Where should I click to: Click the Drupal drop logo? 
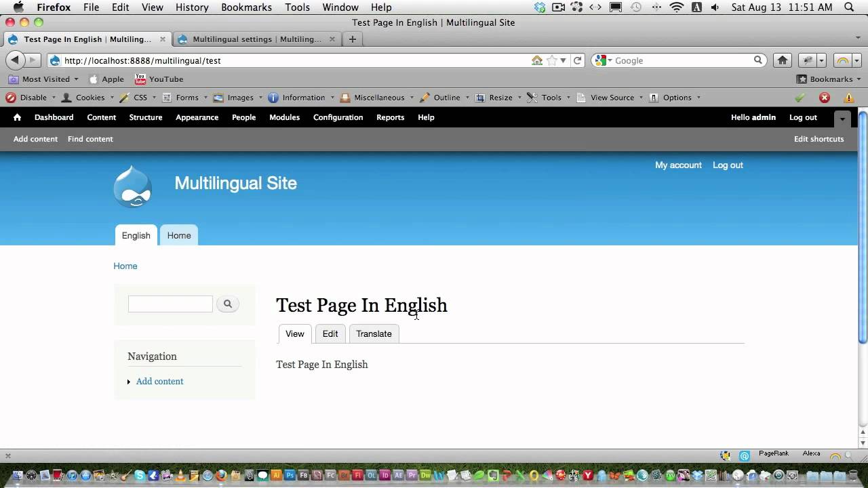[x=133, y=186]
